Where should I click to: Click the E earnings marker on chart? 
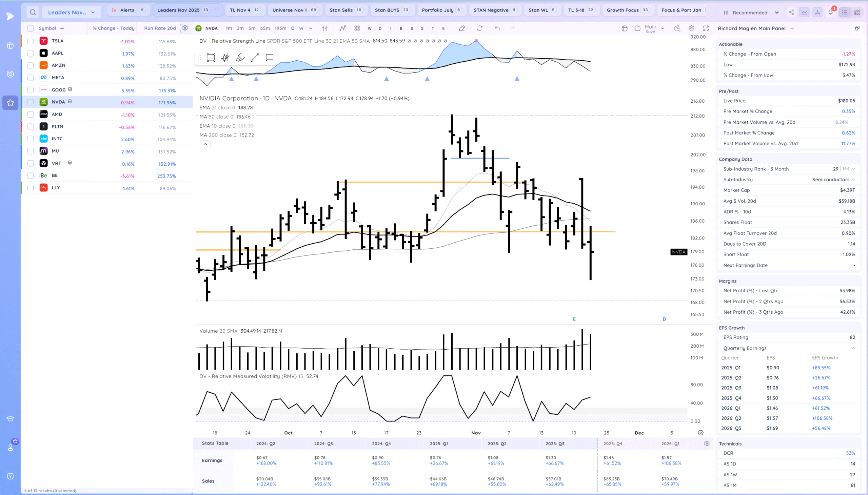pyautogui.click(x=574, y=319)
